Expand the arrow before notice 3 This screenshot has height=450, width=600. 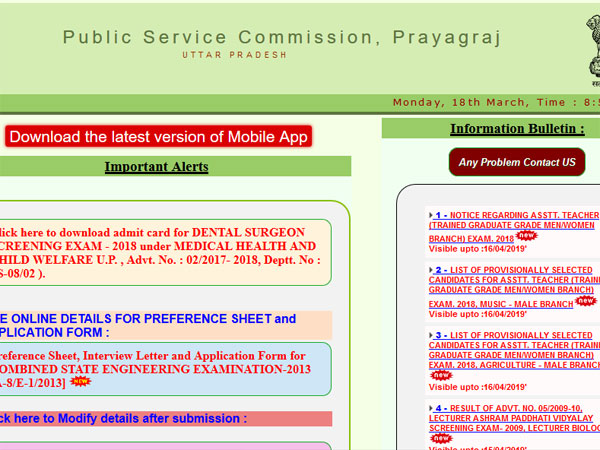[x=431, y=335]
